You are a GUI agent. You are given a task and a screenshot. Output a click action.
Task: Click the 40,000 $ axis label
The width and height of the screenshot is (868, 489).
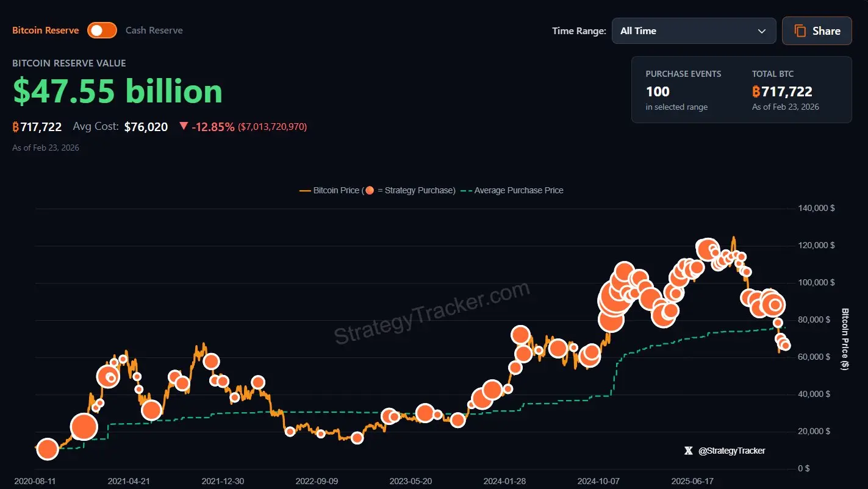click(814, 394)
